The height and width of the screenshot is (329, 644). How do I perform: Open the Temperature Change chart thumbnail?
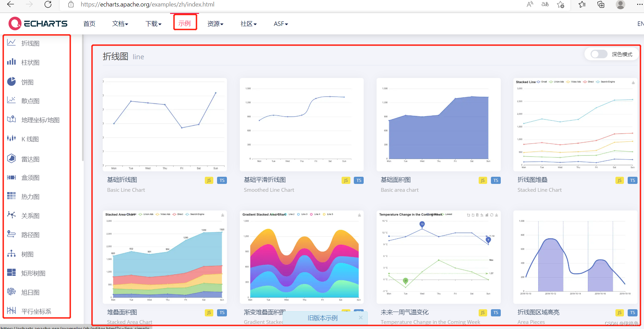coord(439,257)
